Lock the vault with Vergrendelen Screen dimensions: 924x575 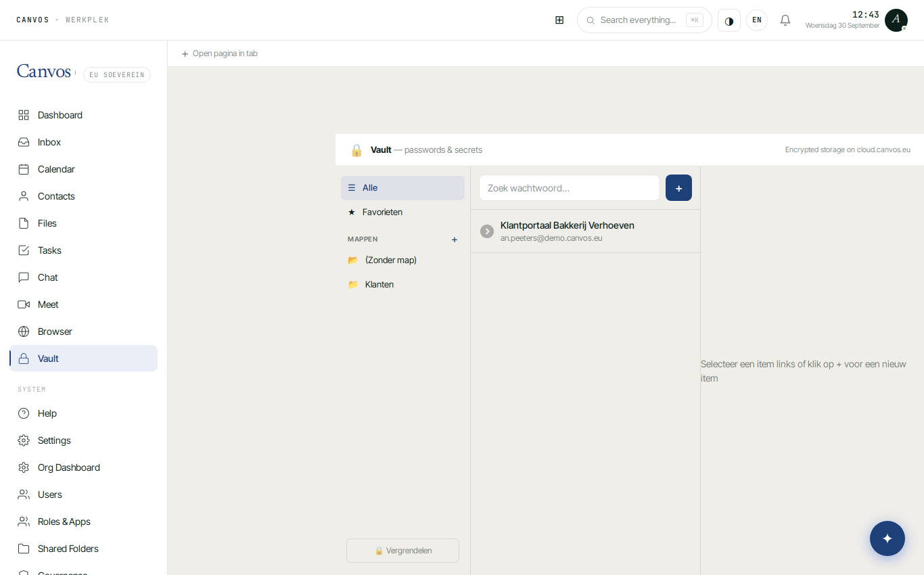(x=402, y=551)
